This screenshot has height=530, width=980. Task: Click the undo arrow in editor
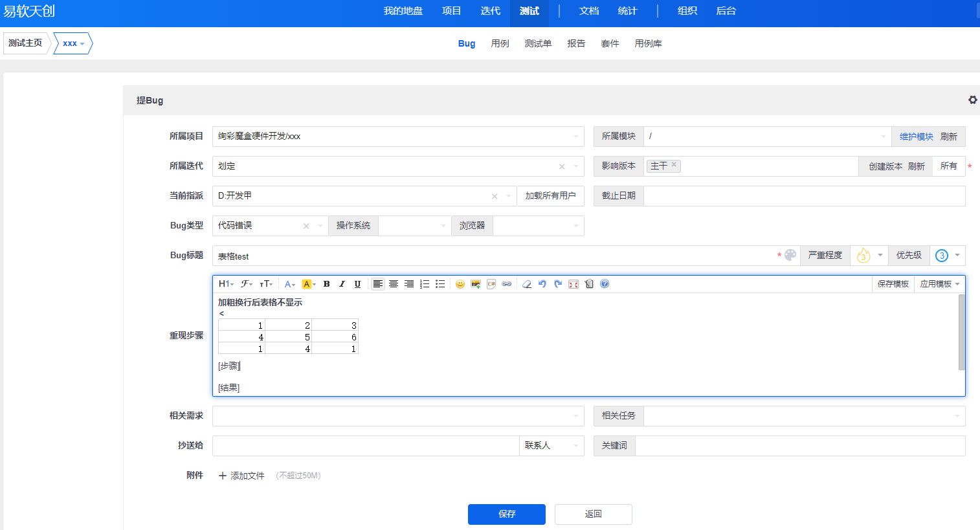pyautogui.click(x=542, y=284)
